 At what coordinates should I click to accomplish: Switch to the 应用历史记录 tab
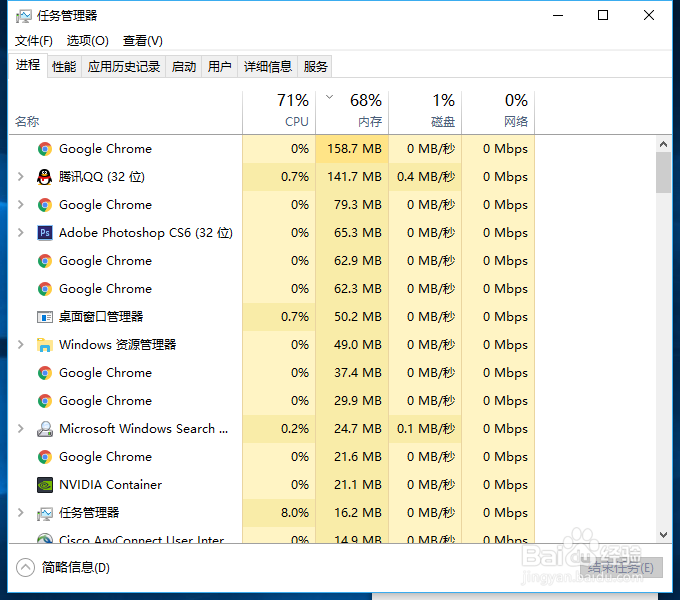(x=124, y=67)
